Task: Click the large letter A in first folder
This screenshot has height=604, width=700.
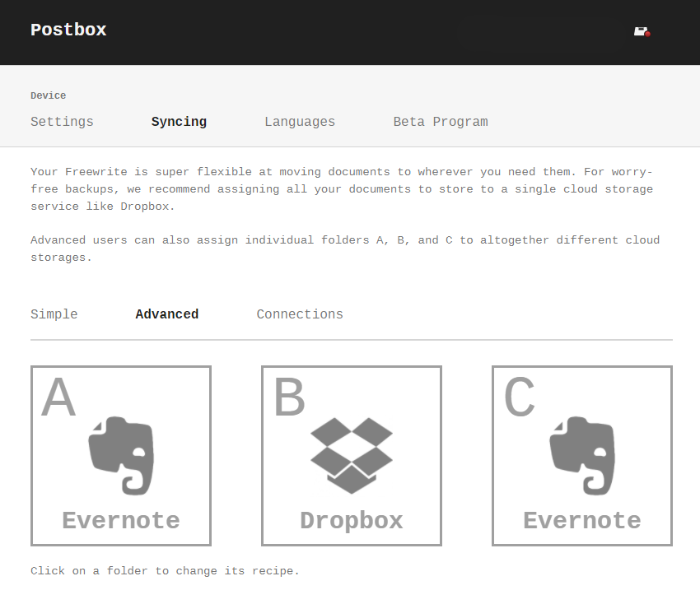Action: coord(58,397)
